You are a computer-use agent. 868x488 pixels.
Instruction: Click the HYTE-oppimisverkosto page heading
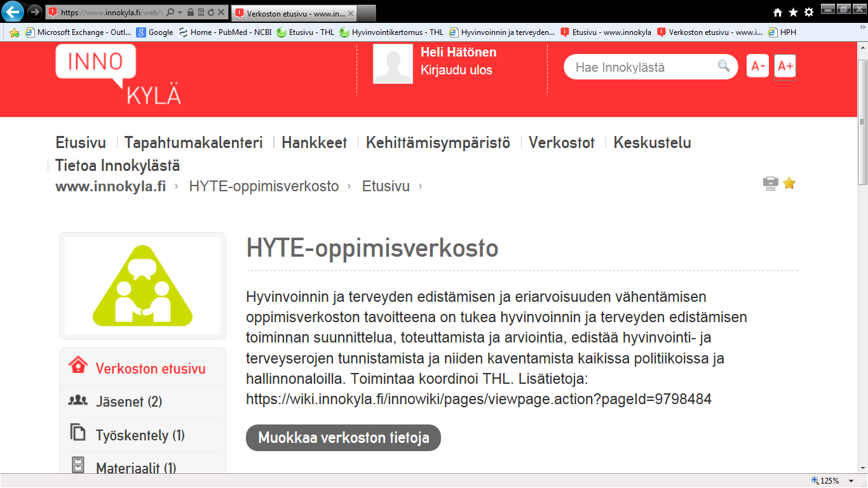coord(372,248)
